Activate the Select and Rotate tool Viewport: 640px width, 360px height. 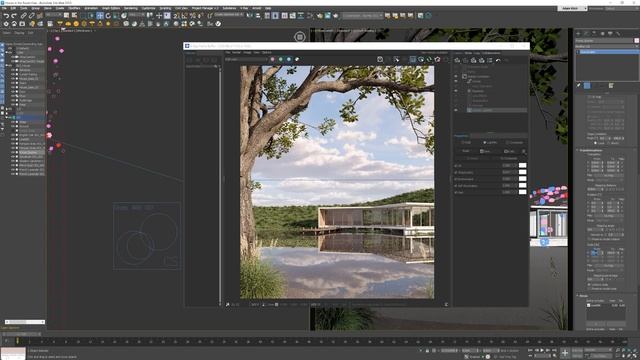tap(108, 16)
